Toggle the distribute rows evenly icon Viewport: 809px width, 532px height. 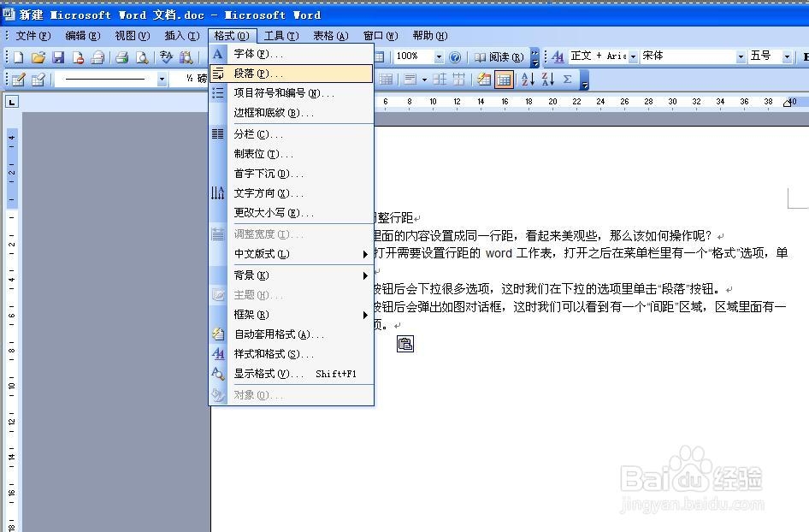pyautogui.click(x=438, y=80)
